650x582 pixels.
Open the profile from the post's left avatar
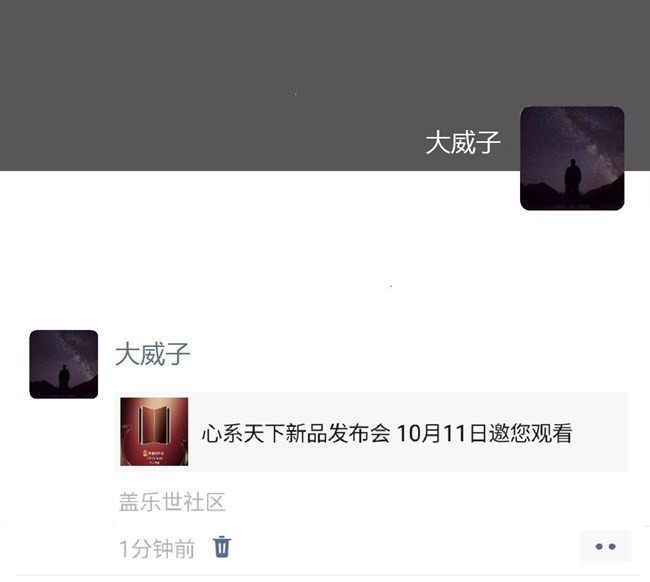pyautogui.click(x=64, y=364)
